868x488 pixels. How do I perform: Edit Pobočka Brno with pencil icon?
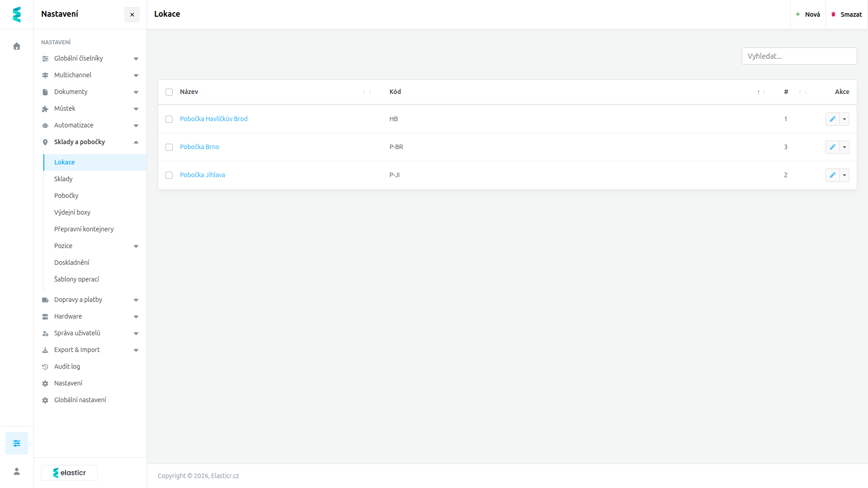[x=832, y=147]
